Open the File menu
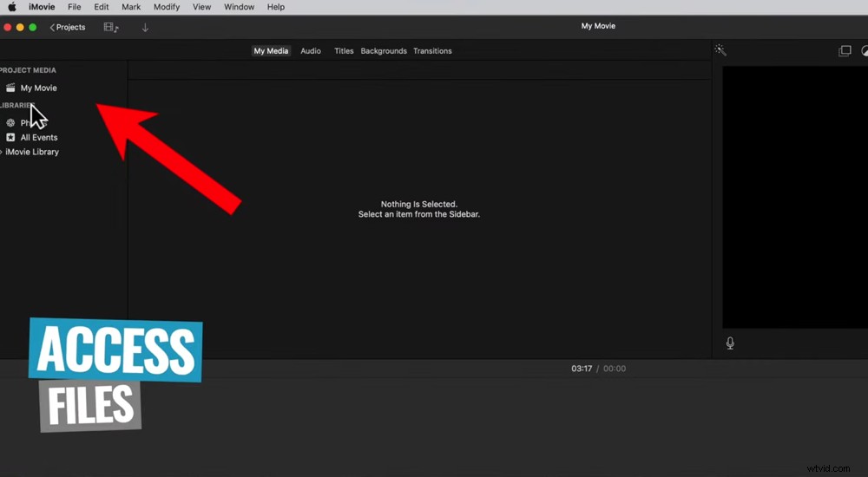The height and width of the screenshot is (477, 868). [x=74, y=7]
